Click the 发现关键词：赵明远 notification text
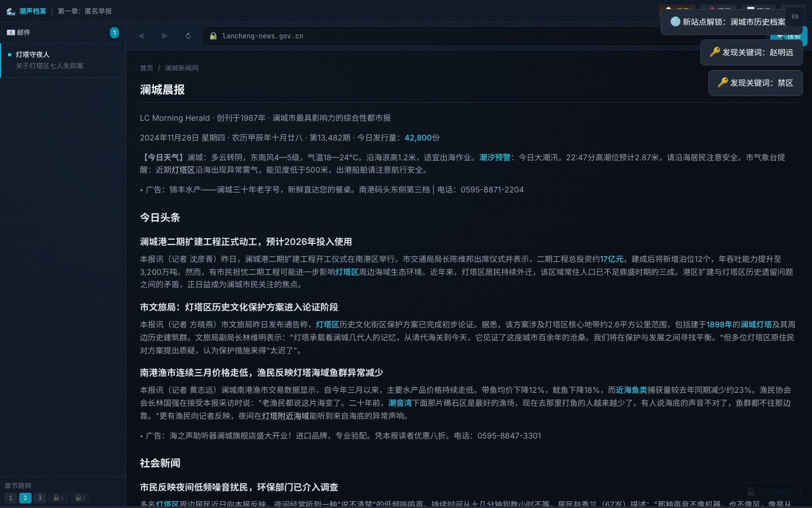 coord(758,52)
